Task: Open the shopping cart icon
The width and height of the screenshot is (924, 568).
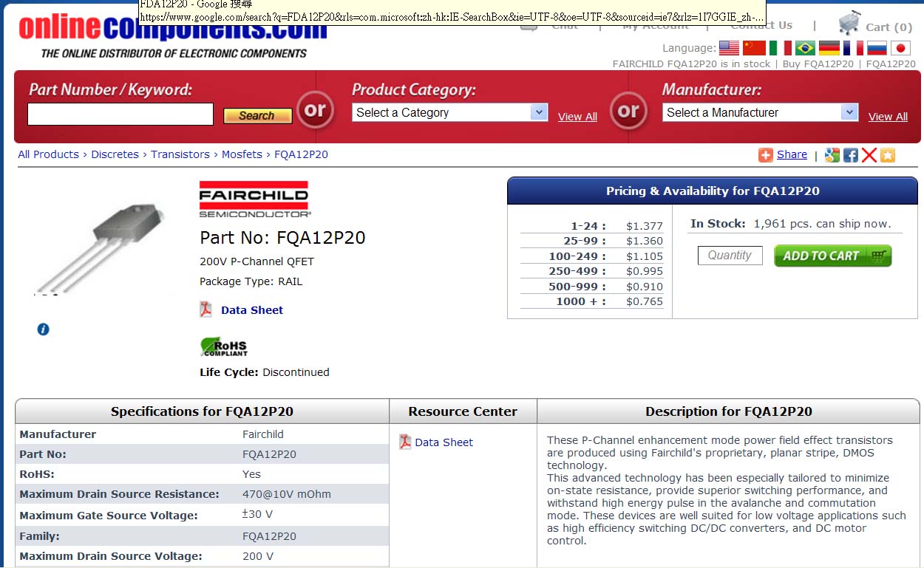Action: 849,24
